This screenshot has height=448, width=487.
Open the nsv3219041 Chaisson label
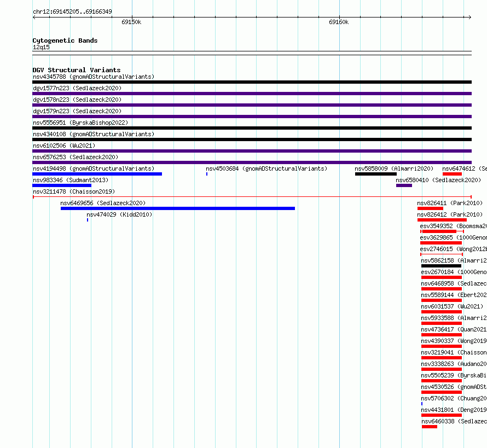pos(454,352)
